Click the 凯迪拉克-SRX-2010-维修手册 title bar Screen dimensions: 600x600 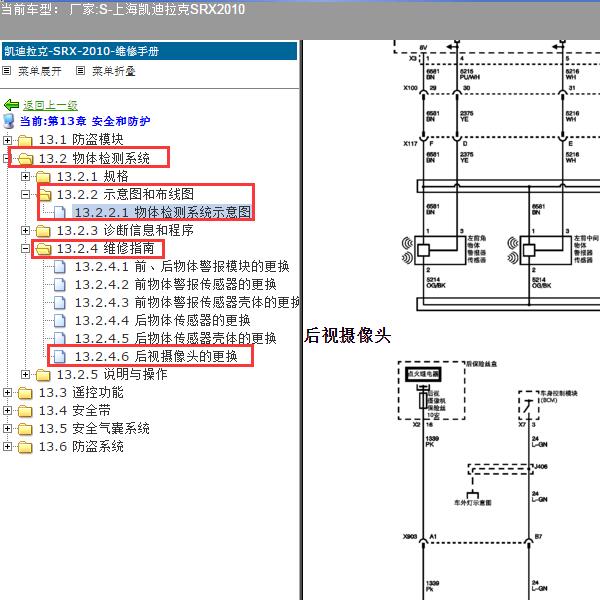149,51
